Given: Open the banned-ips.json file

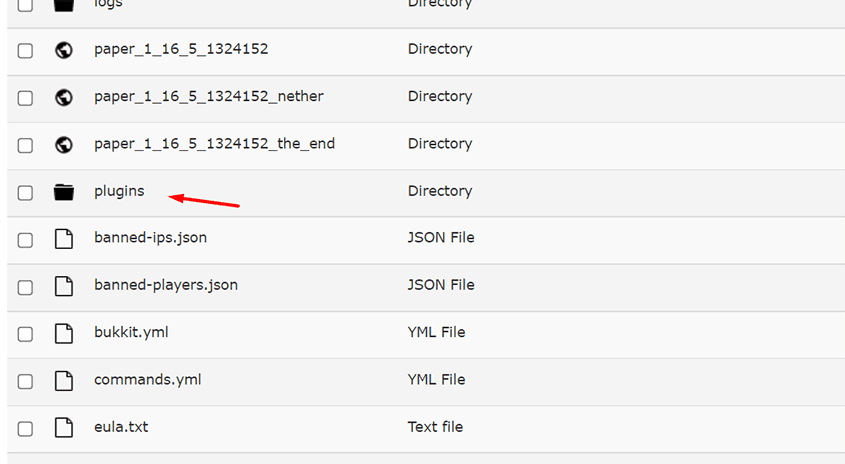Looking at the screenshot, I should (x=150, y=238).
